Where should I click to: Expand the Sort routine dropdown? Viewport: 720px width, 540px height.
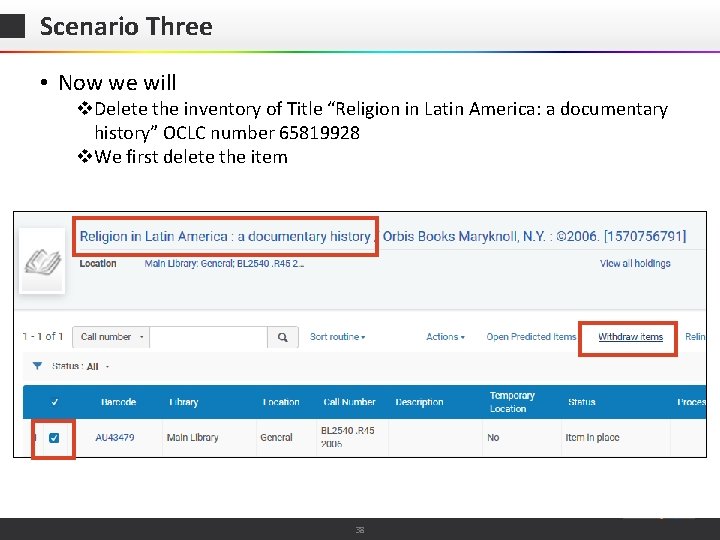click(x=338, y=337)
